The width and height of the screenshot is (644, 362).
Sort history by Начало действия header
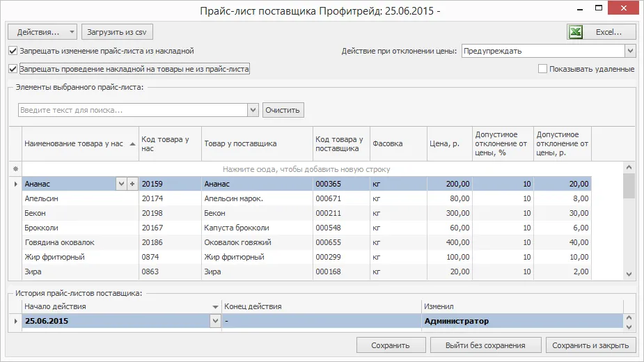(x=122, y=306)
